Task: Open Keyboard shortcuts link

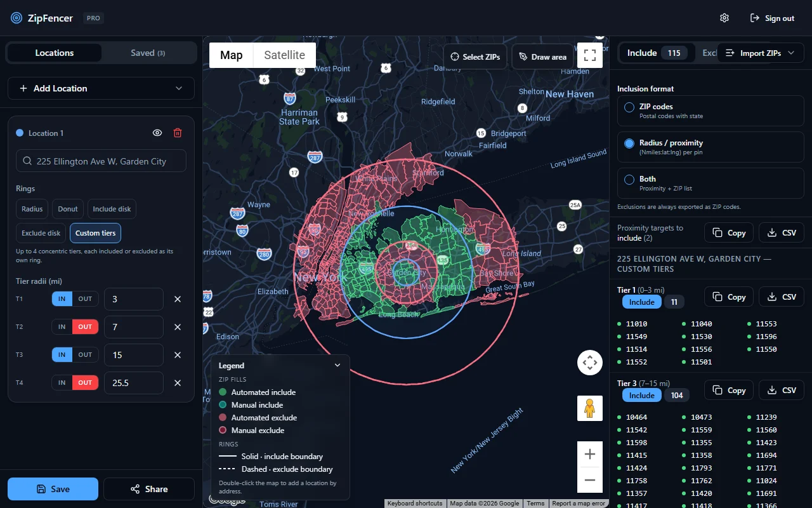Action: coord(415,504)
